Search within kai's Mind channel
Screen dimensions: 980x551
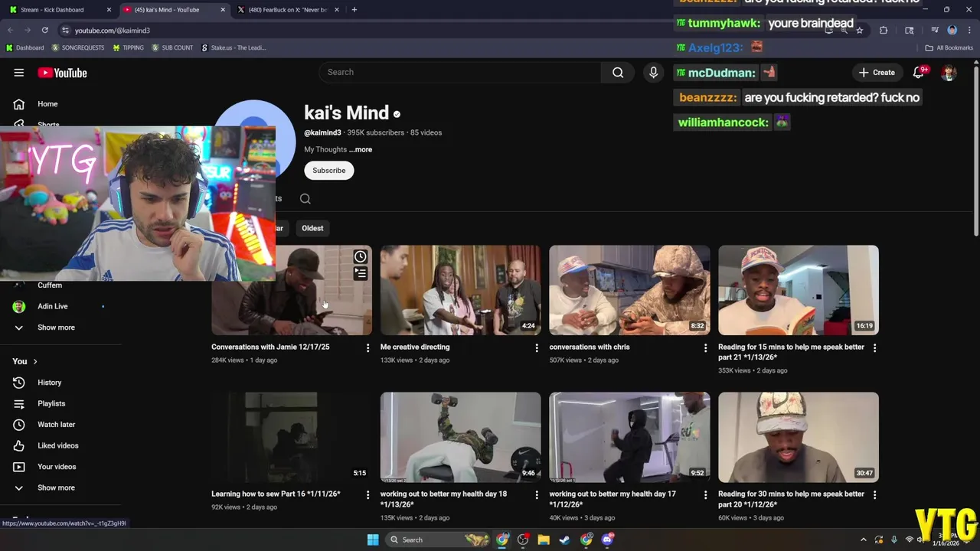305,199
